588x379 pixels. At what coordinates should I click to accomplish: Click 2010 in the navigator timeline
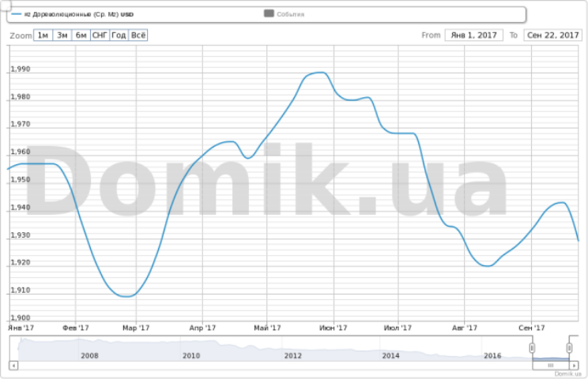click(191, 355)
